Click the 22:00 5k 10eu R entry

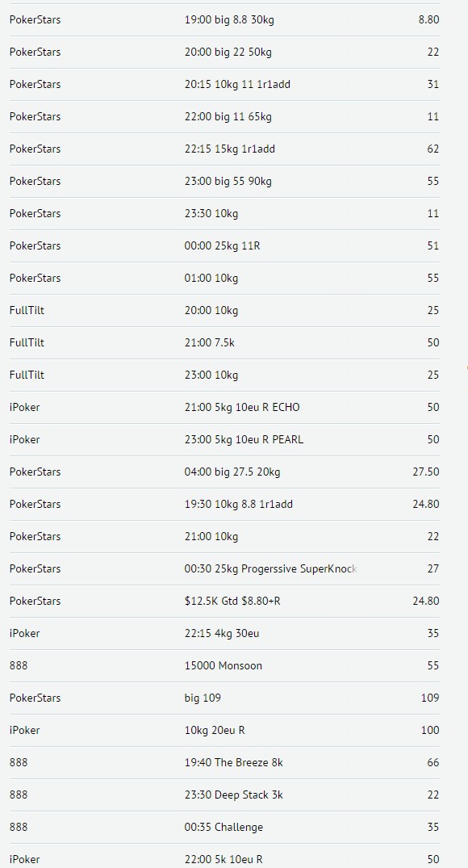224,857
